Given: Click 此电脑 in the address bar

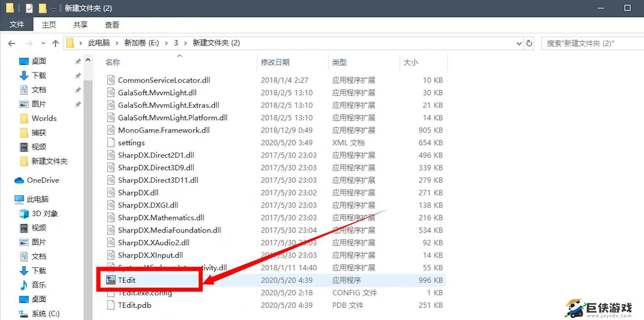Looking at the screenshot, I should (x=99, y=43).
